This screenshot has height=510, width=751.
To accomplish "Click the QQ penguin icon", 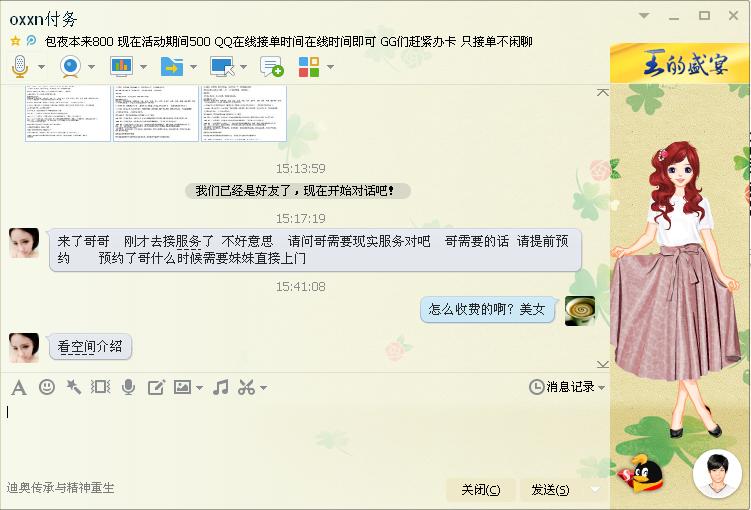I will coord(643,474).
